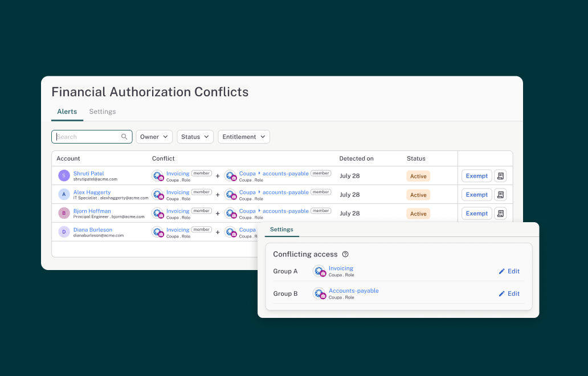
Task: Expand the Entitlement filter dropdown
Action: pos(244,137)
